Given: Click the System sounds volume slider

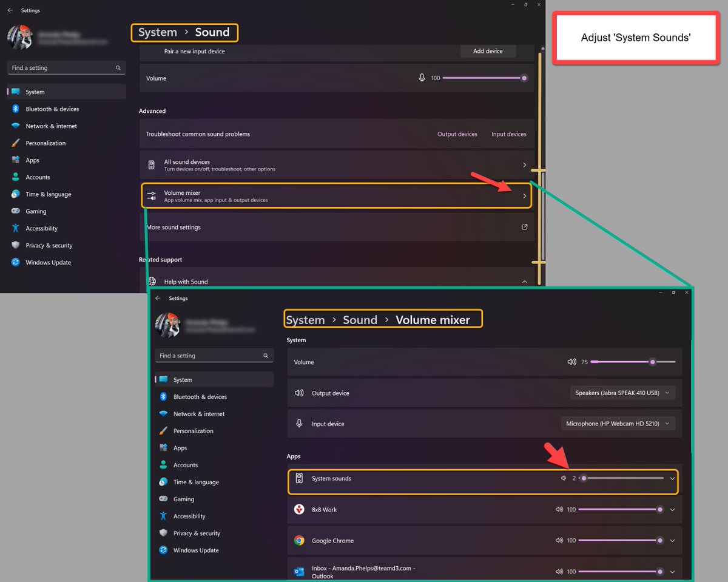Looking at the screenshot, I should (621, 478).
